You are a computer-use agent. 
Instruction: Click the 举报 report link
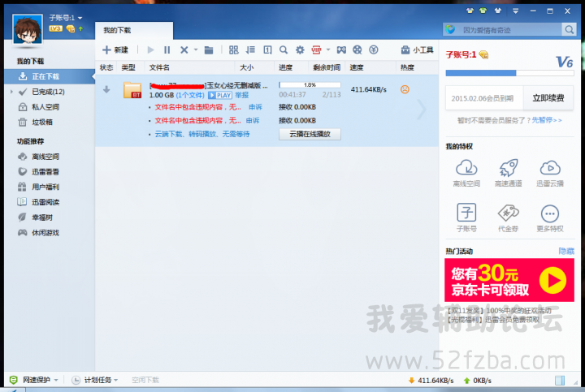point(242,96)
